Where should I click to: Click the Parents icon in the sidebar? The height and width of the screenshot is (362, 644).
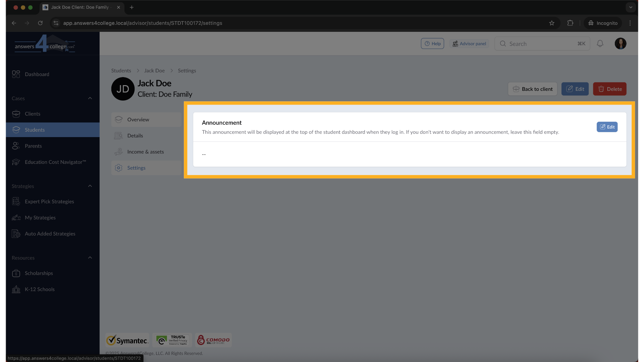pyautogui.click(x=16, y=146)
